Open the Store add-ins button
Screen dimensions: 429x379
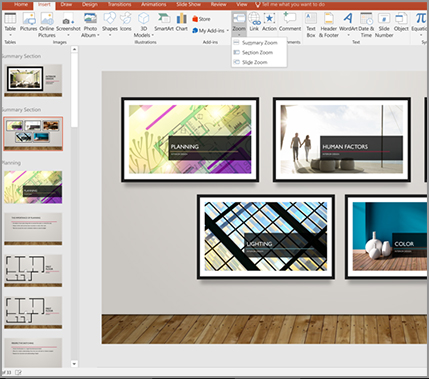tap(201, 19)
